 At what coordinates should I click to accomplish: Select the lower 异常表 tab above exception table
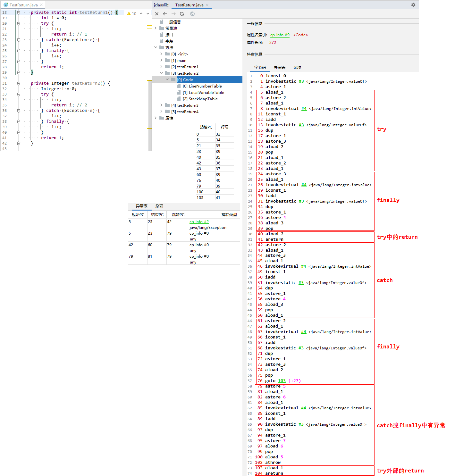click(142, 206)
